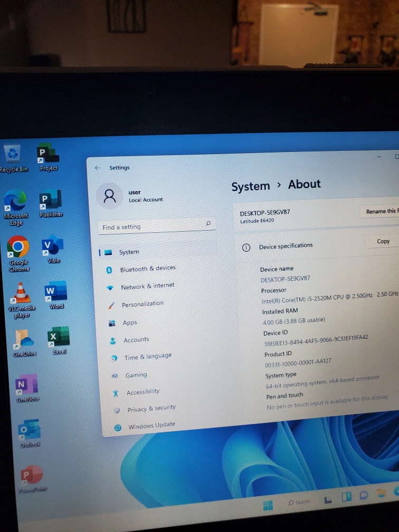The height and width of the screenshot is (532, 399).
Task: Open the Google Chrome desktop icon
Action: click(18, 248)
